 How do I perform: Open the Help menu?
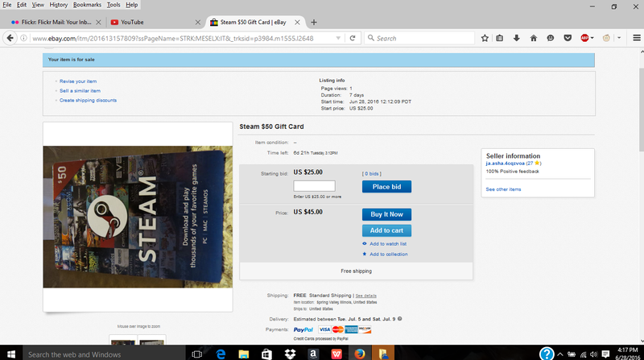point(131,5)
